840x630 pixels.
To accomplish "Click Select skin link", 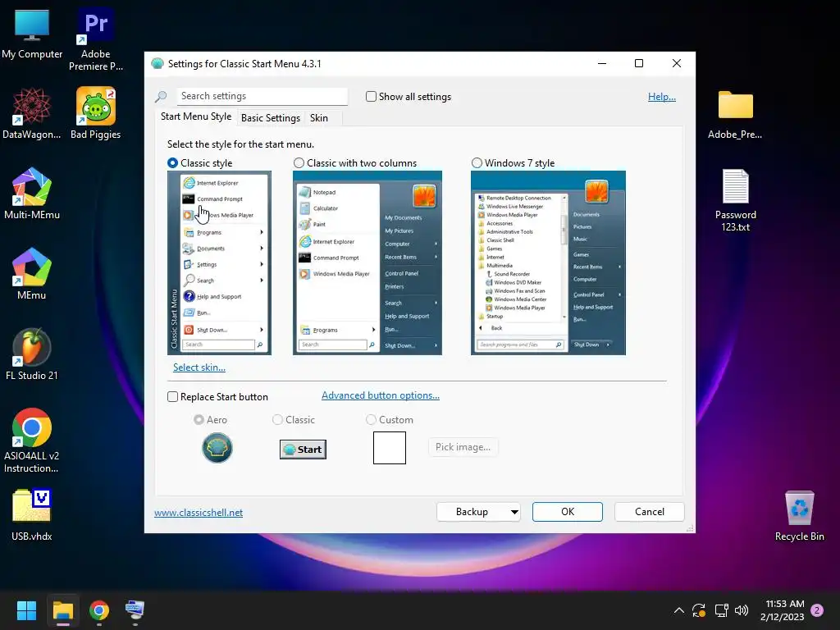I will [199, 367].
